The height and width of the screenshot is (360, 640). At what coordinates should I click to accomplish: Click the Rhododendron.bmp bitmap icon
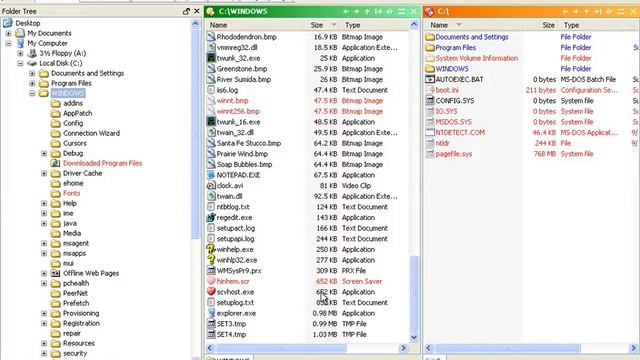click(x=211, y=37)
